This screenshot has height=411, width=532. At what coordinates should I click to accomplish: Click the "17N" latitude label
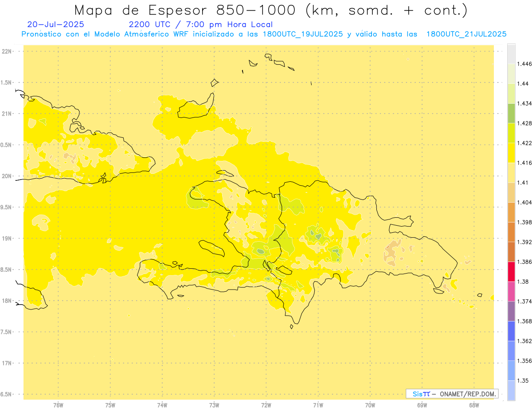(x=6, y=363)
